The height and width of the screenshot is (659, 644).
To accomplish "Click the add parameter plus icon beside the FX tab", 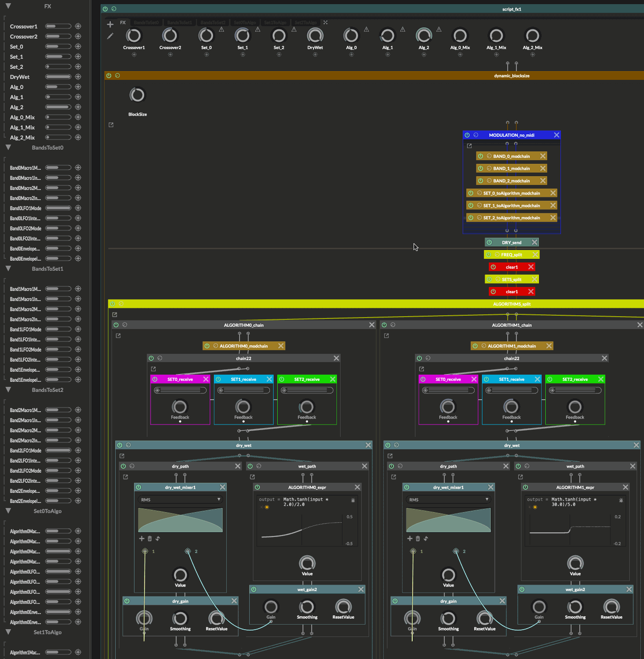I will click(110, 24).
